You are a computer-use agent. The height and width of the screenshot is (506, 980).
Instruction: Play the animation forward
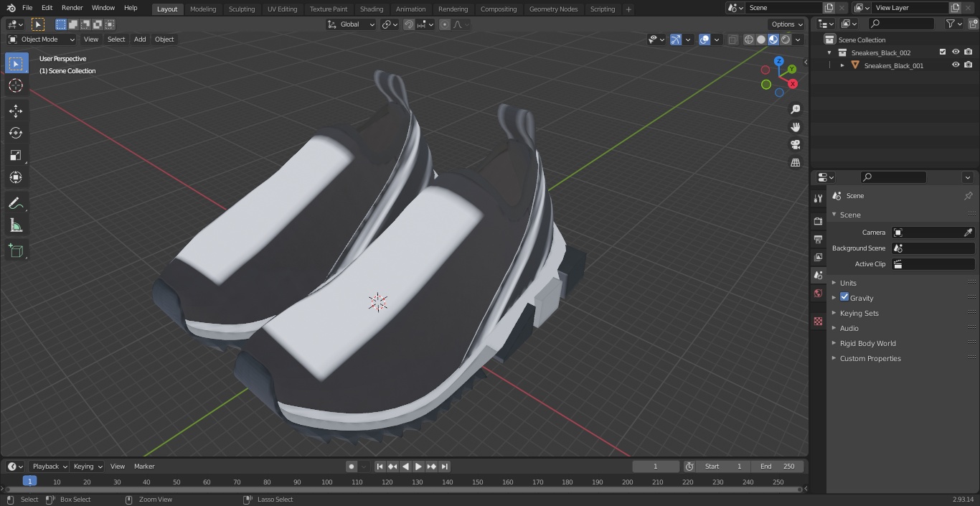coord(419,467)
